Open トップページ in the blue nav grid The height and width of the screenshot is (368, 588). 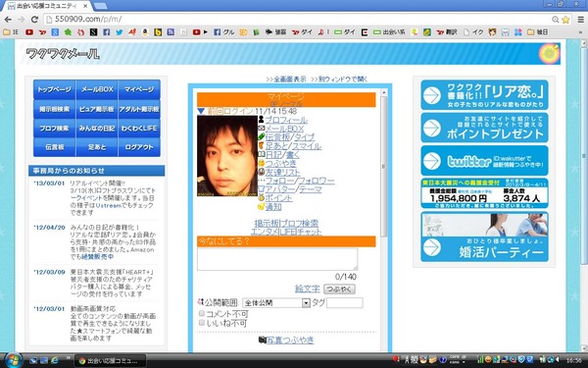54,89
